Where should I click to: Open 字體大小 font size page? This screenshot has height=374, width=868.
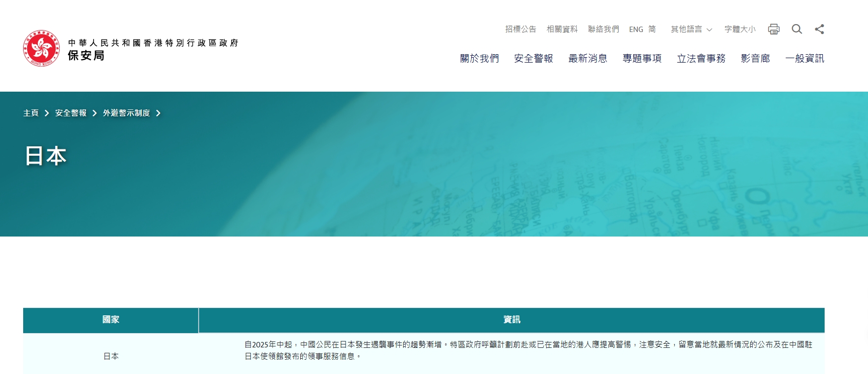(x=739, y=30)
